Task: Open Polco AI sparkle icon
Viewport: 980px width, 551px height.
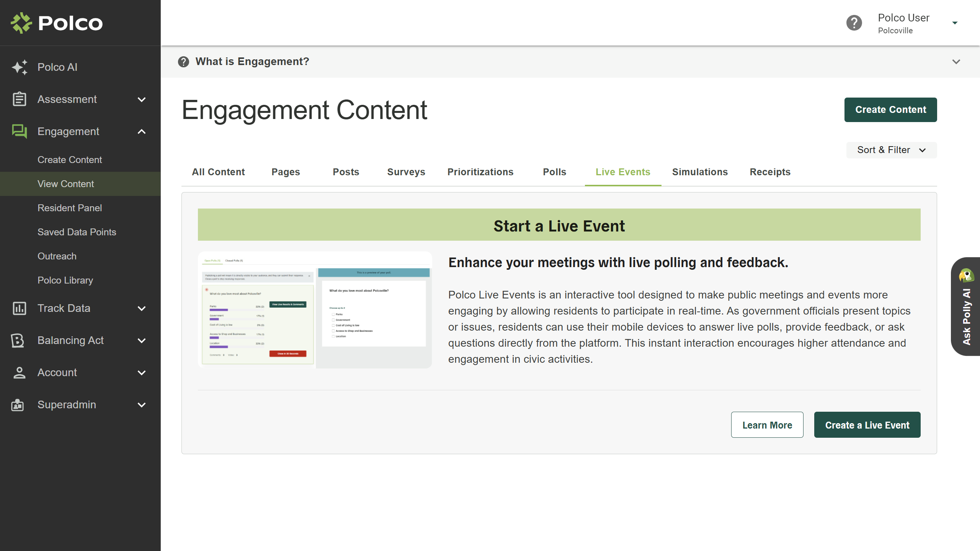Action: (19, 67)
